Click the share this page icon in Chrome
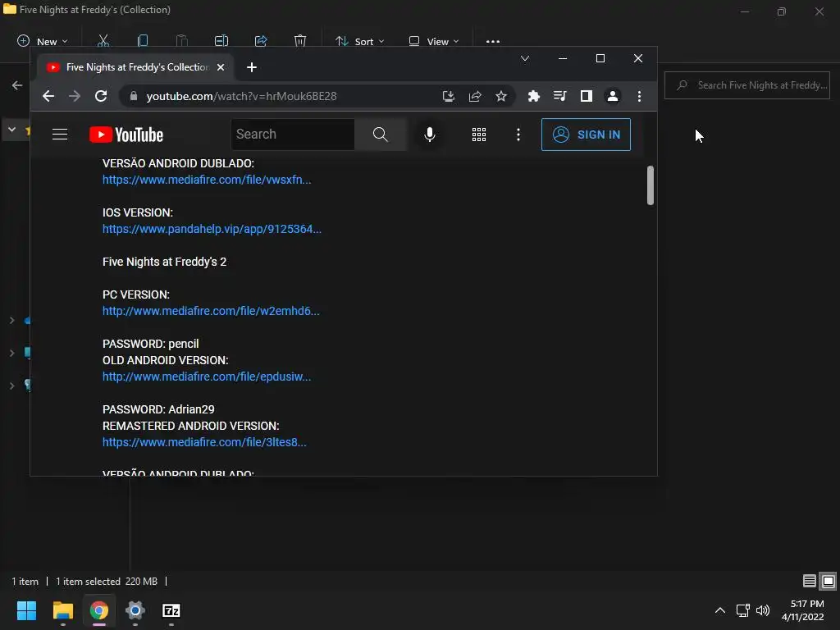 click(x=475, y=96)
